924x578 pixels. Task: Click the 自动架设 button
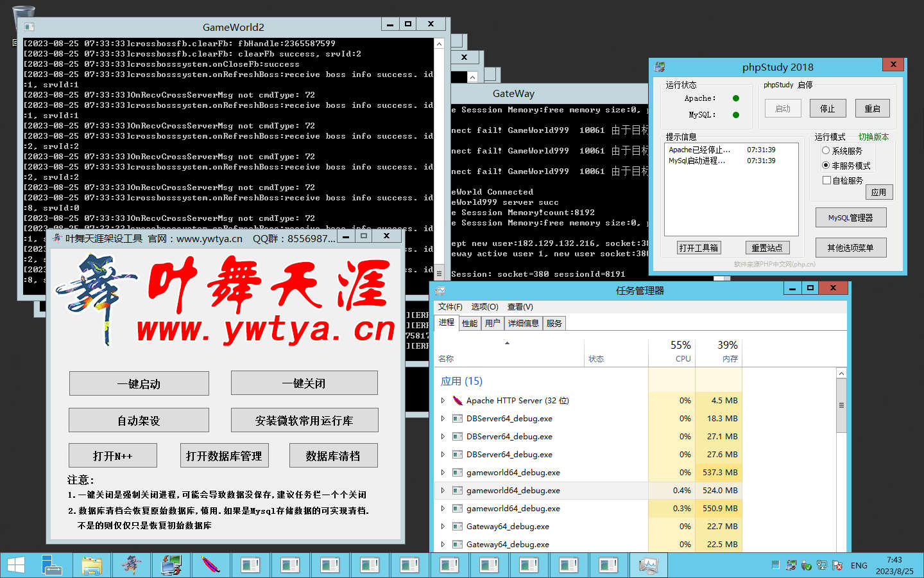139,420
